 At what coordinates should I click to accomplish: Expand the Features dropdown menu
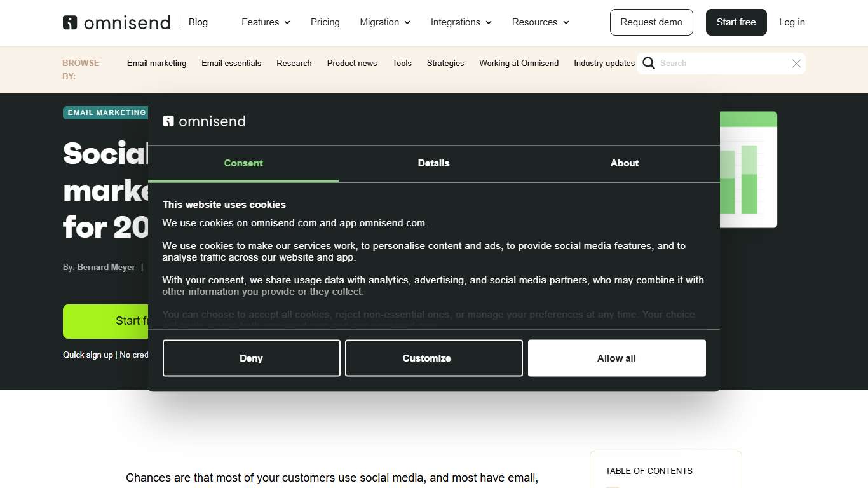click(266, 22)
